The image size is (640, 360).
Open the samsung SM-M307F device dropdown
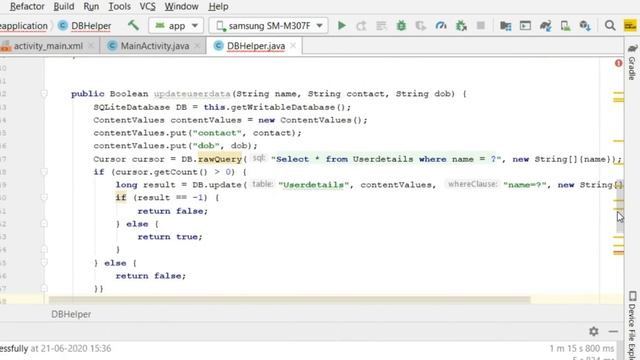(269, 26)
